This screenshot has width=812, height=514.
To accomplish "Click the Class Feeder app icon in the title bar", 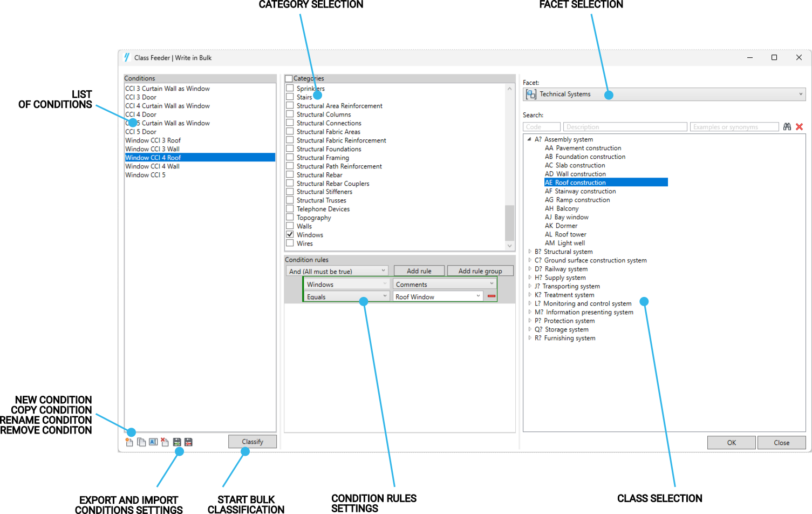I will click(x=127, y=57).
